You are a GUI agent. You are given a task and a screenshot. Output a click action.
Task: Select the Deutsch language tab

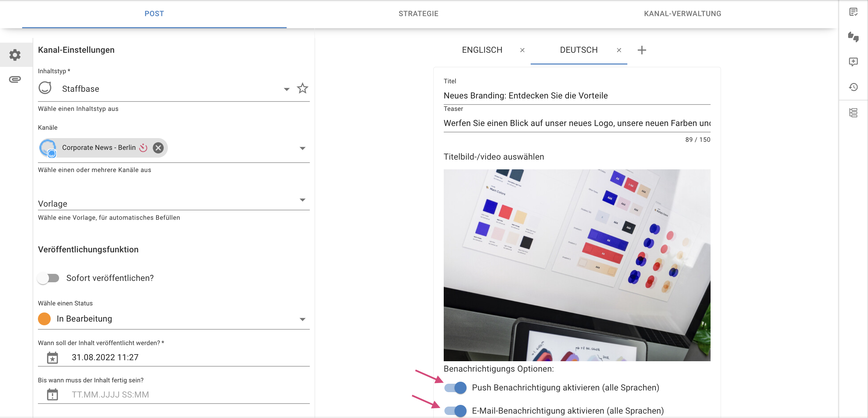click(579, 50)
